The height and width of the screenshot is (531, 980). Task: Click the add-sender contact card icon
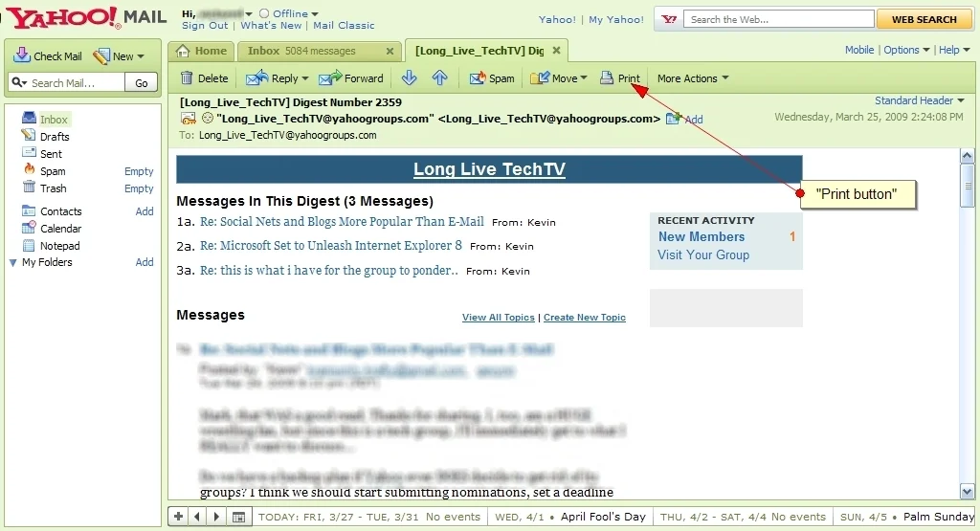[x=673, y=118]
